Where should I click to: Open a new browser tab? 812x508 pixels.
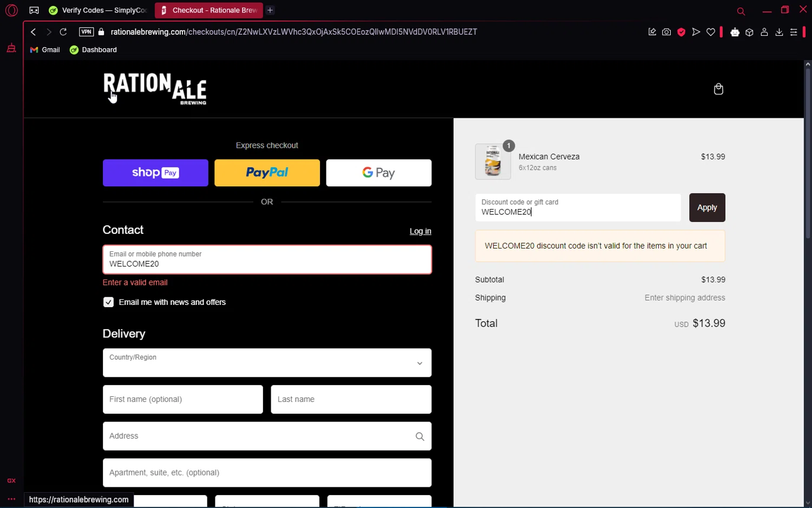[x=270, y=10]
